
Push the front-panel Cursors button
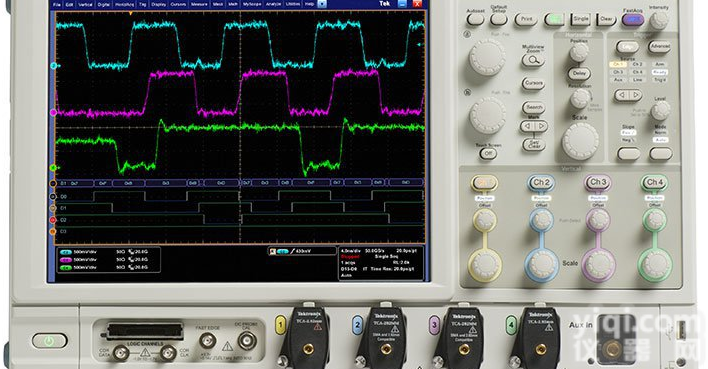(533, 84)
